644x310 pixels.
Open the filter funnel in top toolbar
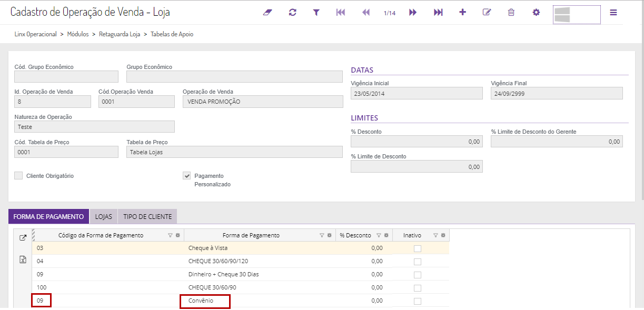click(316, 12)
